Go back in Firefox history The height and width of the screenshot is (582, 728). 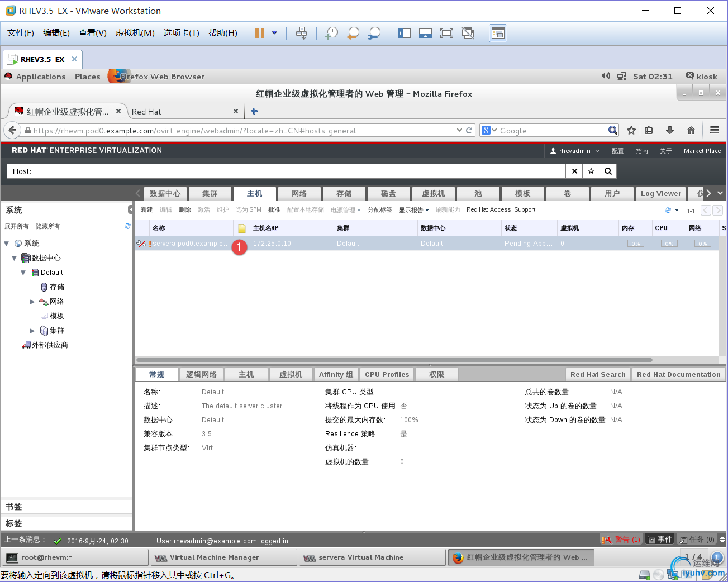[12, 130]
